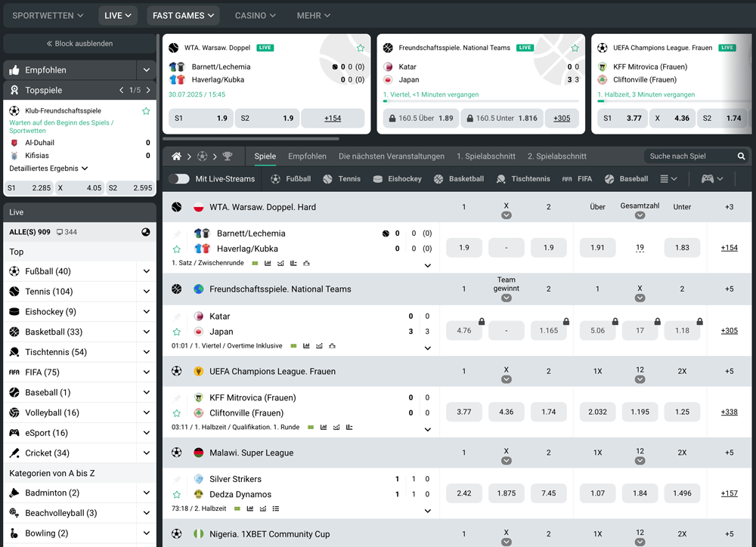
Task: Toggle favorite star on Katar-Japan top card
Action: pyautogui.click(x=575, y=48)
